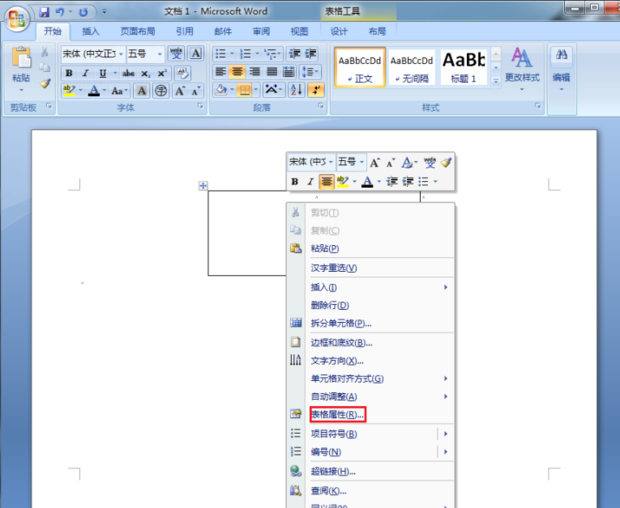The width and height of the screenshot is (620, 508).
Task: Click the bullets list icon in ribbon
Action: point(221,53)
